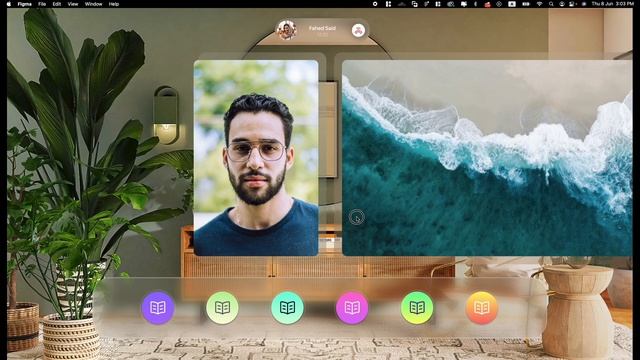Click the teal book icon in the dock
The width and height of the screenshot is (640, 360).
(287, 308)
